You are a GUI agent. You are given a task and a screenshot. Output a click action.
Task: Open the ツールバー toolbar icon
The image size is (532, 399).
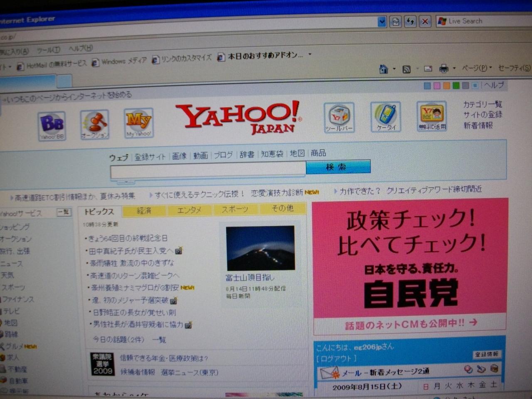pyautogui.click(x=339, y=118)
